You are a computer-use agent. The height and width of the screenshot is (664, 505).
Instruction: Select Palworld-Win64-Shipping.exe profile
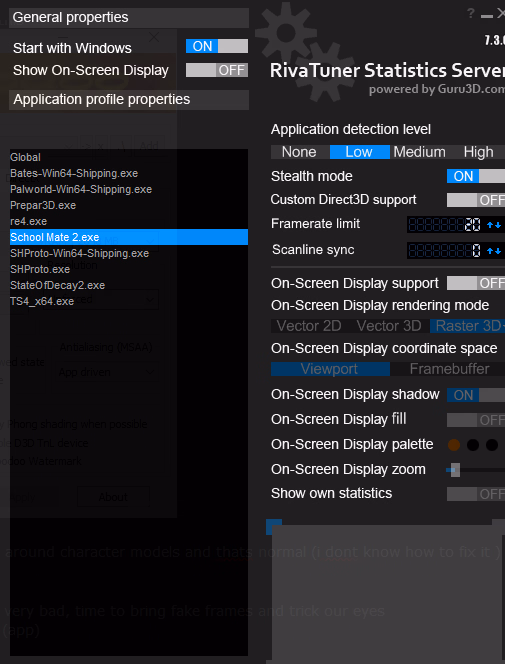129,189
